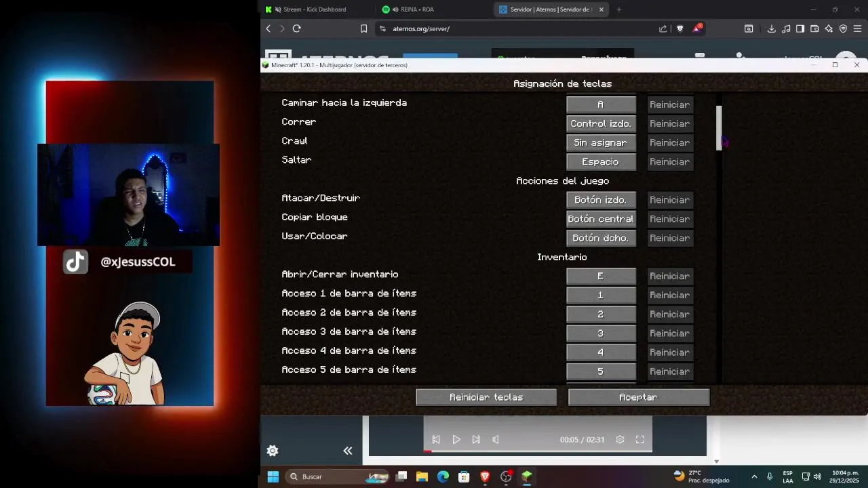868x488 pixels.
Task: Enter fullscreen in the video player
Action: point(639,440)
